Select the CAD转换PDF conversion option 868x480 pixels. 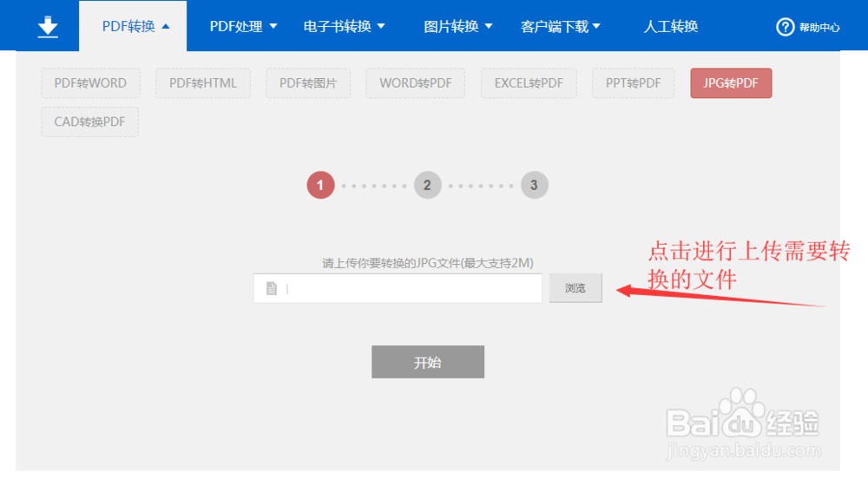(89, 122)
